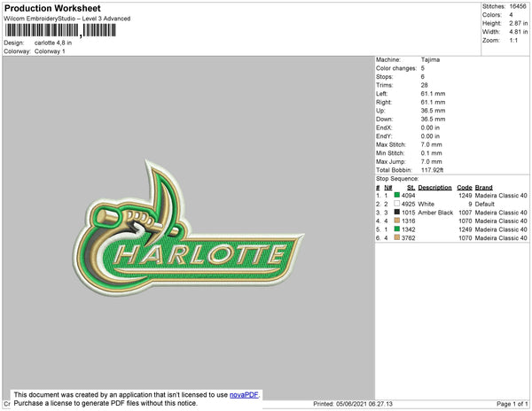This screenshot has width=532, height=411.
Task: Click the Code column header
Action: (465, 188)
